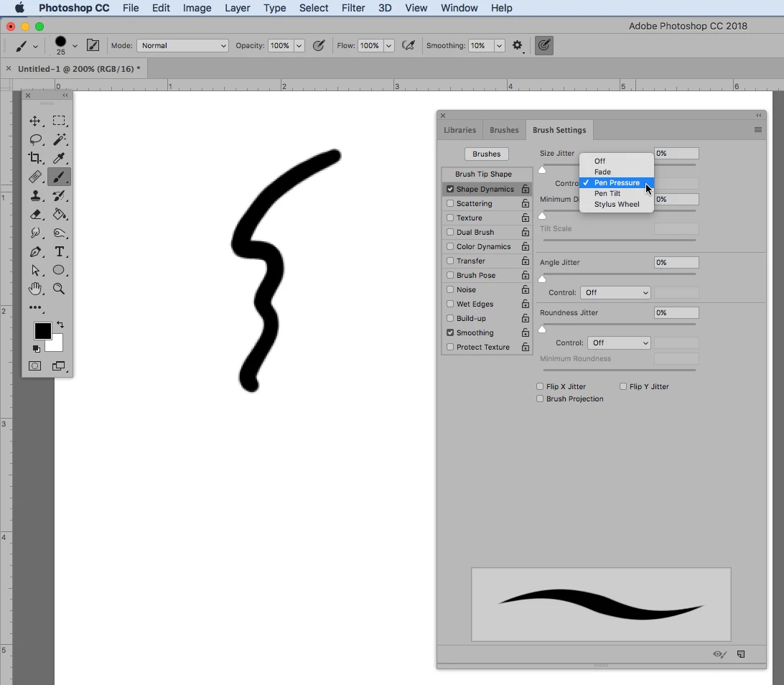Swap foreground and background colors
784x685 pixels.
click(60, 325)
